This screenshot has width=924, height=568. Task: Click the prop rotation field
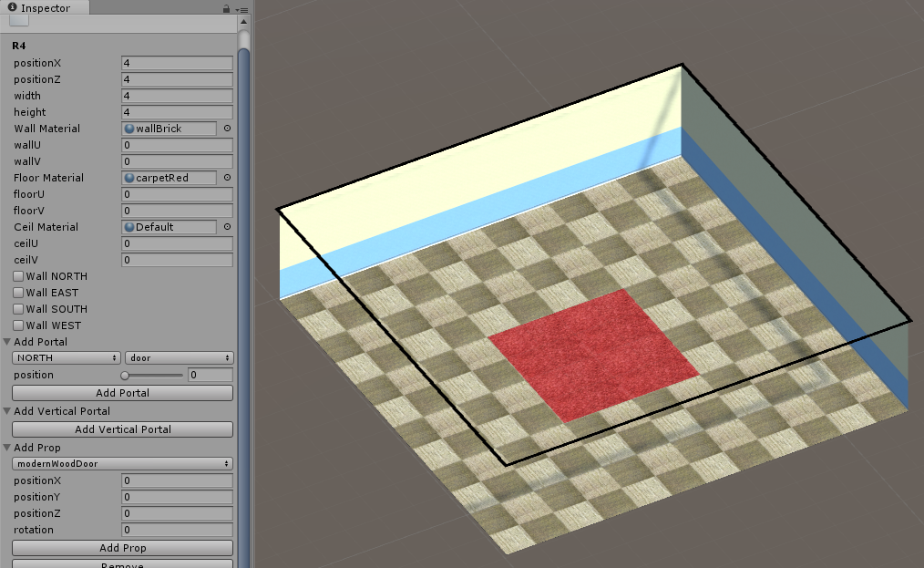click(x=178, y=531)
